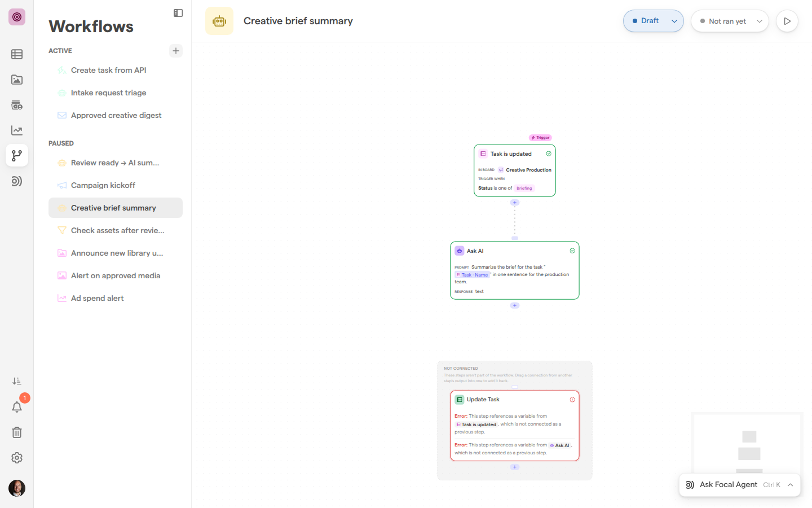Image resolution: width=812 pixels, height=508 pixels.
Task: Add a step below the Update Task node
Action: click(515, 467)
